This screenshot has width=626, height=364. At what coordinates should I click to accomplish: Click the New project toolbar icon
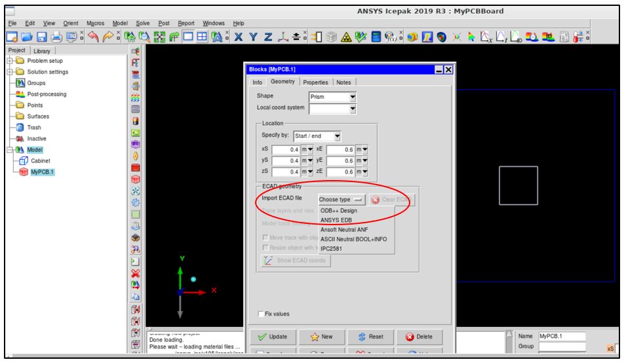pos(12,37)
